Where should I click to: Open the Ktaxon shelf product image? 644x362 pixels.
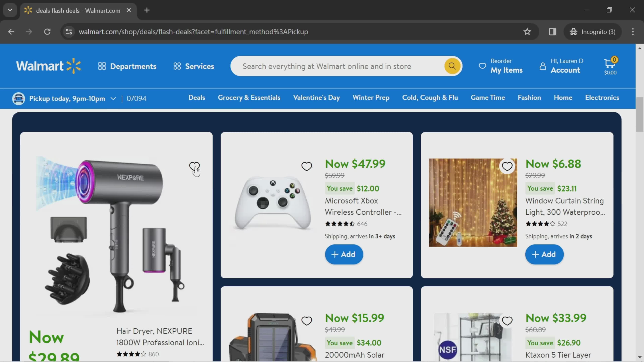[x=473, y=337]
